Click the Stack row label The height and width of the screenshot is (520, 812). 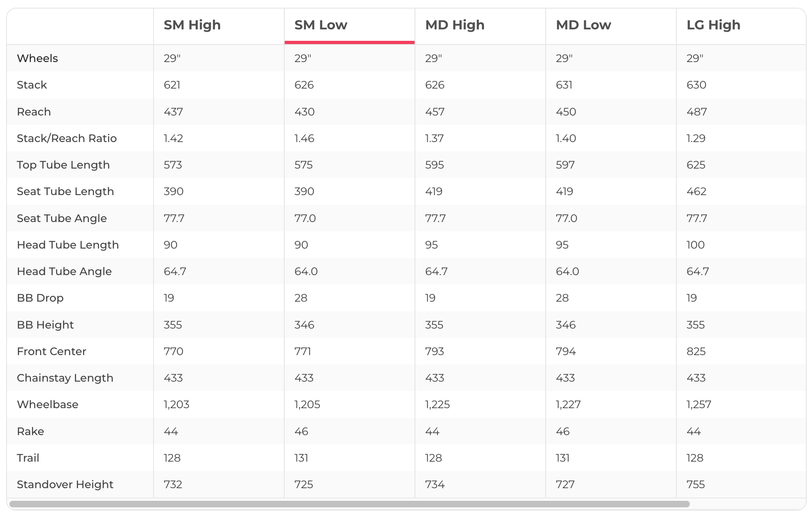32,85
